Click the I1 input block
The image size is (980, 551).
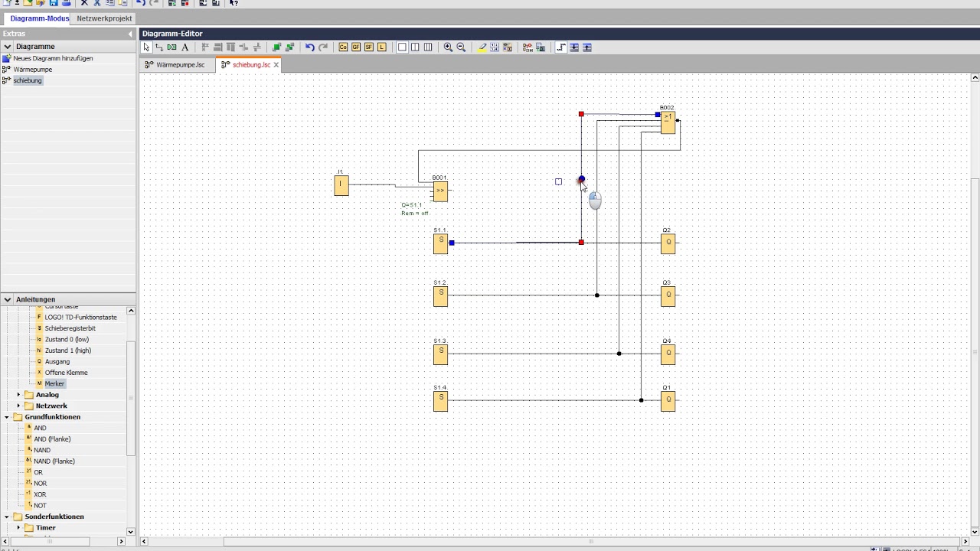pos(341,185)
